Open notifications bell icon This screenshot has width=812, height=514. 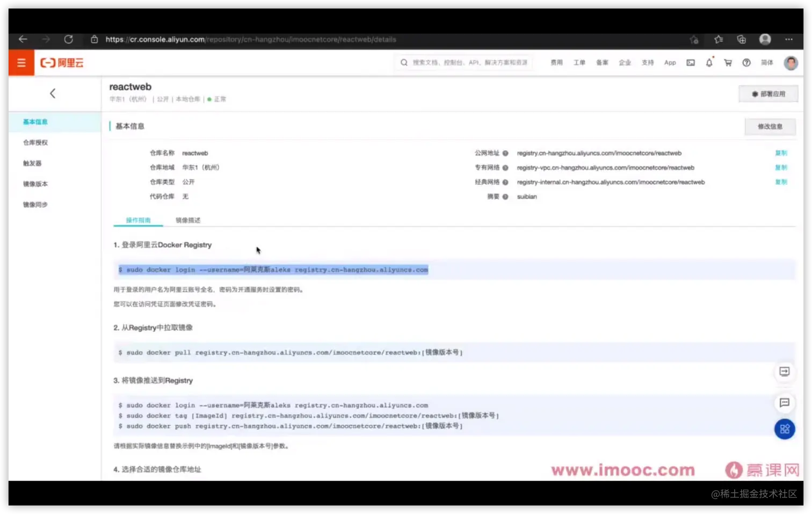709,63
